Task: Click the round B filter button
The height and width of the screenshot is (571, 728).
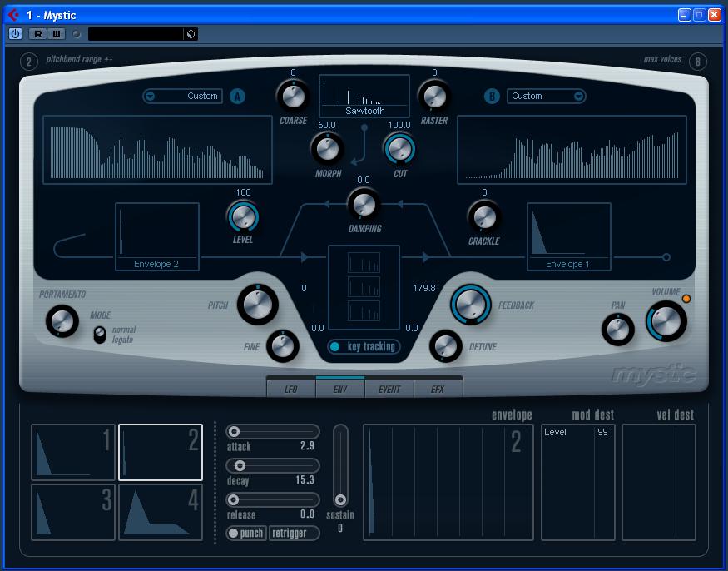Action: pos(492,97)
